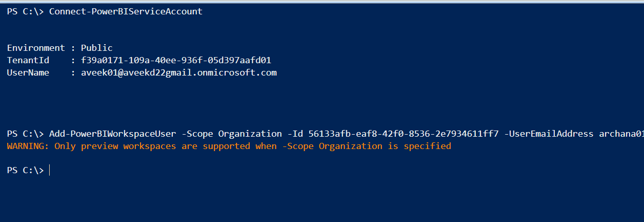Click the archana01 email argument
This screenshot has width=644, height=222.
621,134
